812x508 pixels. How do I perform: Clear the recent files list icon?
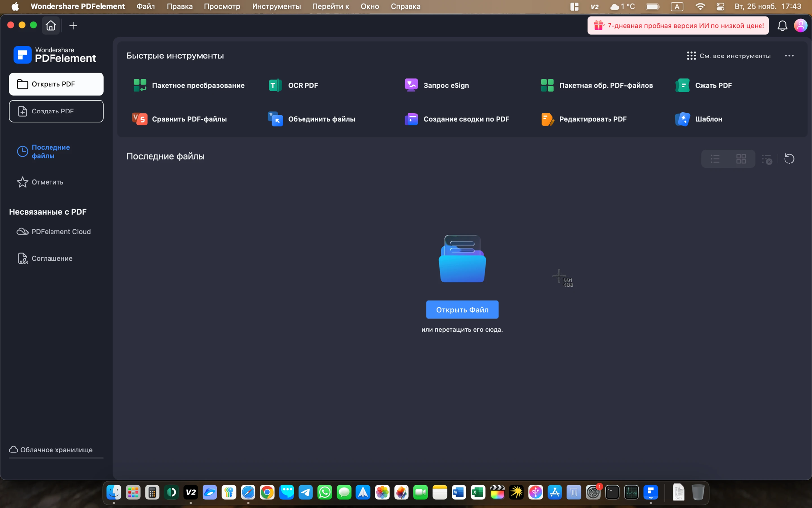pos(767,159)
